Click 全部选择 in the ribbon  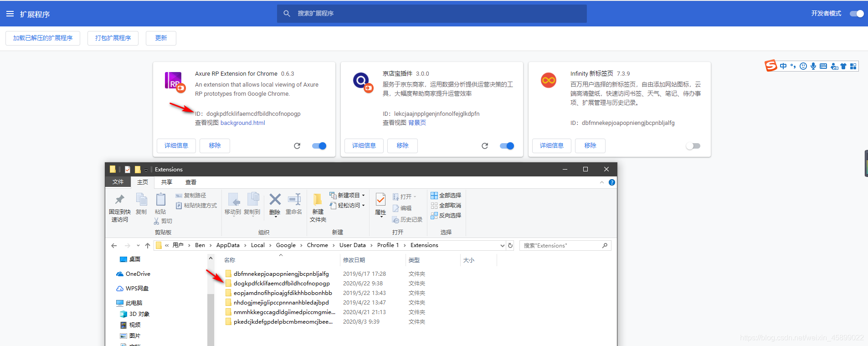pos(446,196)
